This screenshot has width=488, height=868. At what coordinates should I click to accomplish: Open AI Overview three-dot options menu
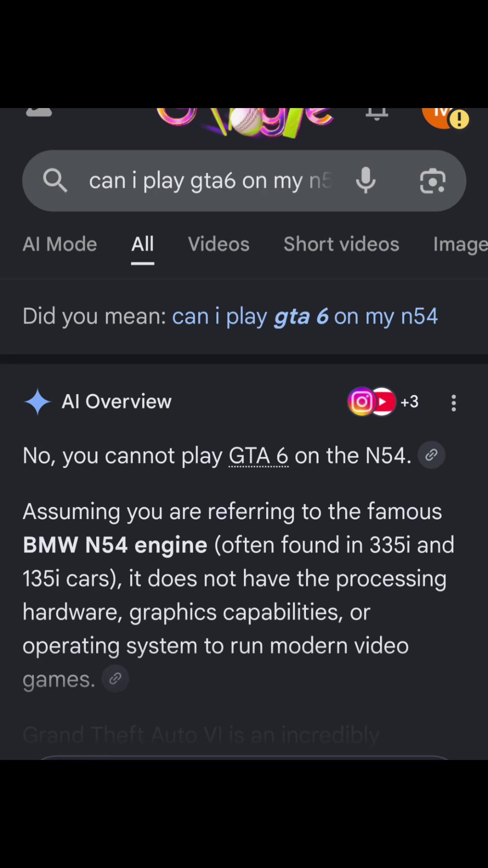point(454,403)
